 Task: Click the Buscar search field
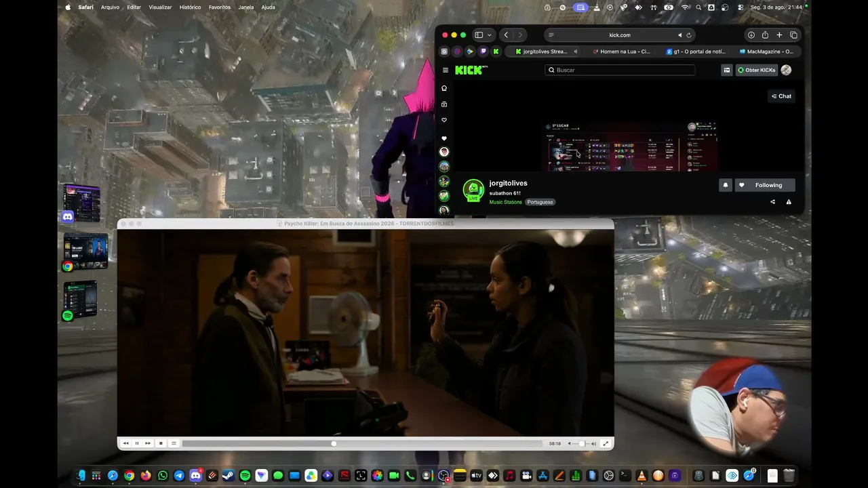click(x=620, y=70)
